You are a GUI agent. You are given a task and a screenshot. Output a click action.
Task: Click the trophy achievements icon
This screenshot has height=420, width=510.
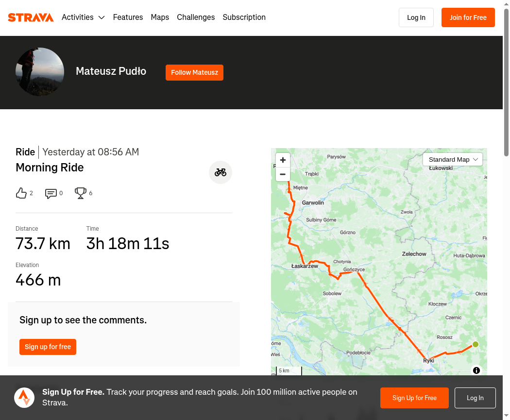click(80, 193)
